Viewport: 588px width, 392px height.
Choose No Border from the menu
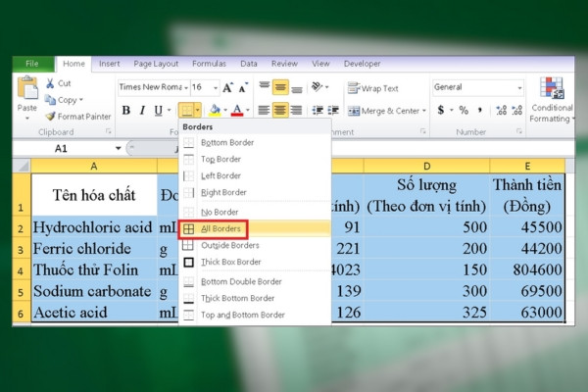pos(255,212)
